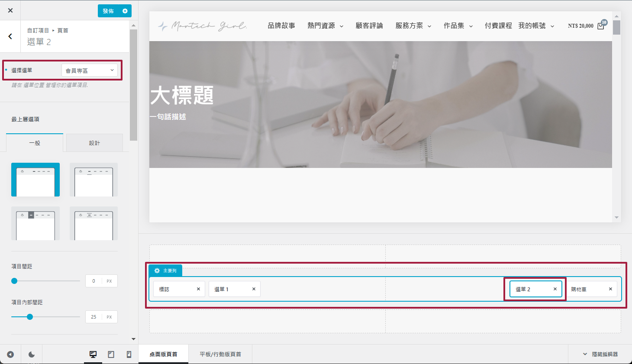
Task: Click the 項目內部間距 slider handle
Action: click(30, 317)
